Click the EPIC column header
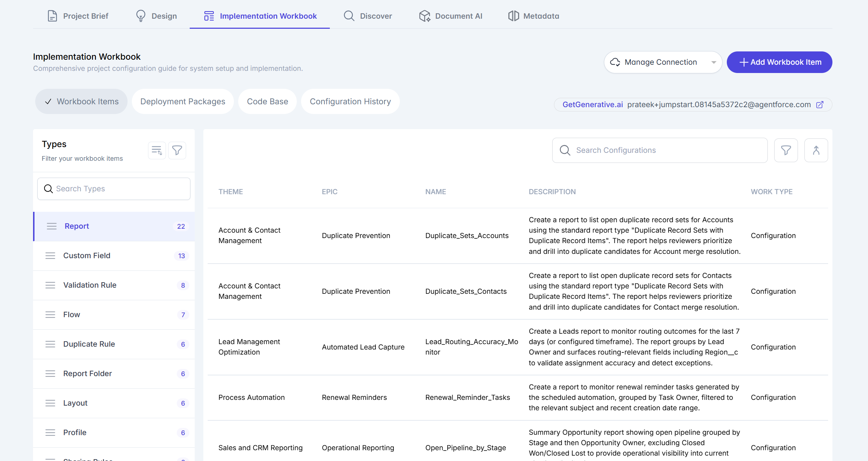868x461 pixels. pos(329,192)
